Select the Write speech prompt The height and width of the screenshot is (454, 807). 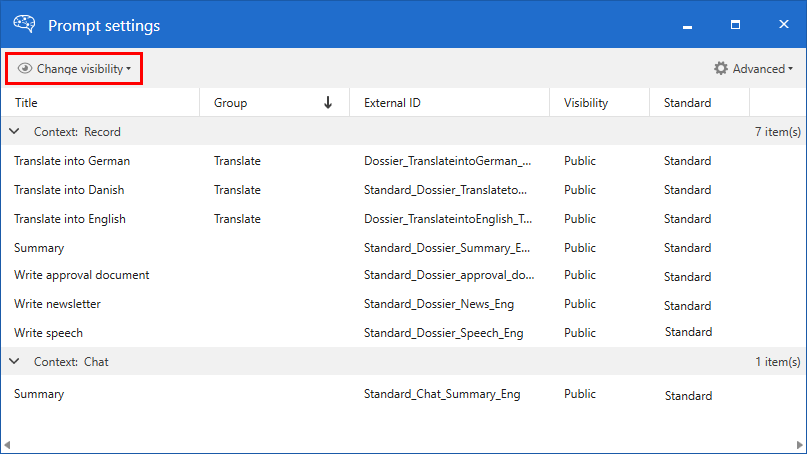404,333
